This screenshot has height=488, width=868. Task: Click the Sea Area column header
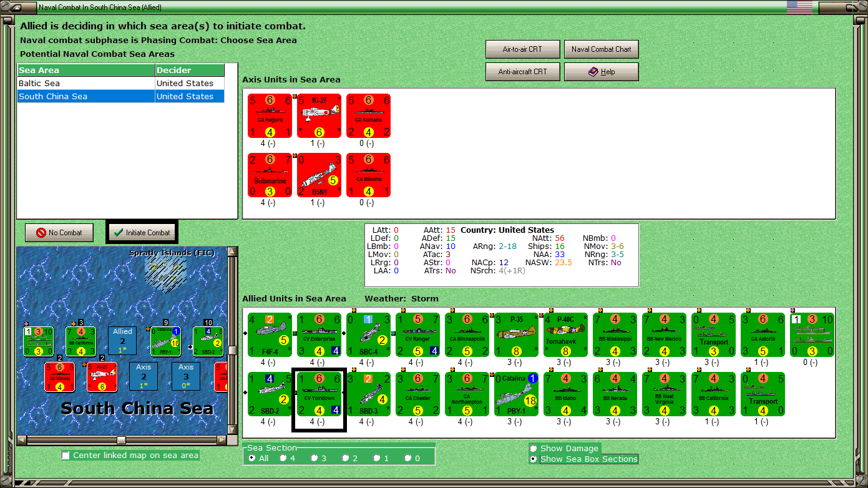coord(86,70)
